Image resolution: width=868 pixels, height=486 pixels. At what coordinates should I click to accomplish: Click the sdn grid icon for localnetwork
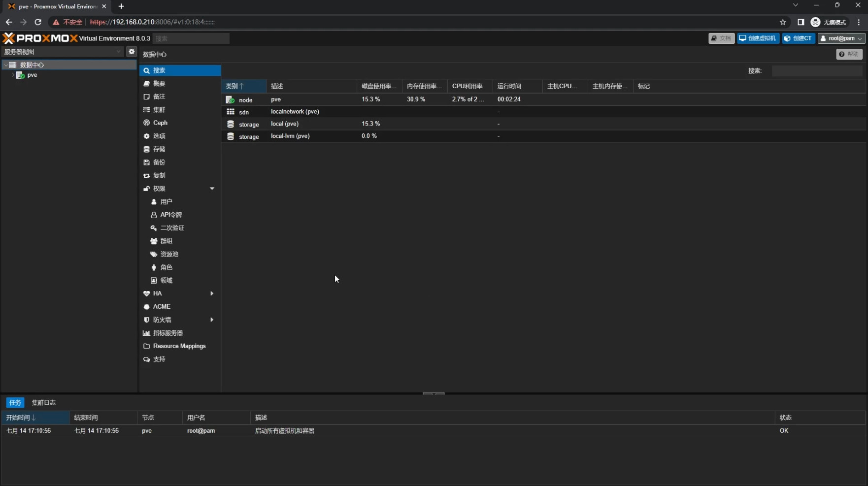pyautogui.click(x=230, y=112)
